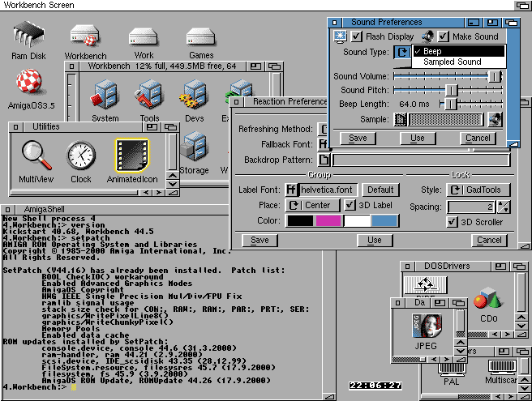This screenshot has width=532, height=401.
Task: Open the Label Font selector button
Action: click(x=291, y=190)
